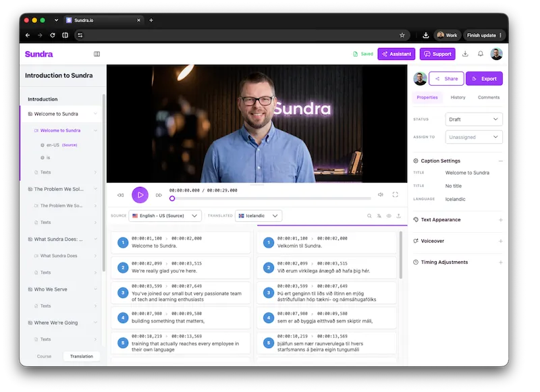540x392 pixels.
Task: Open Support chat
Action: point(437,54)
